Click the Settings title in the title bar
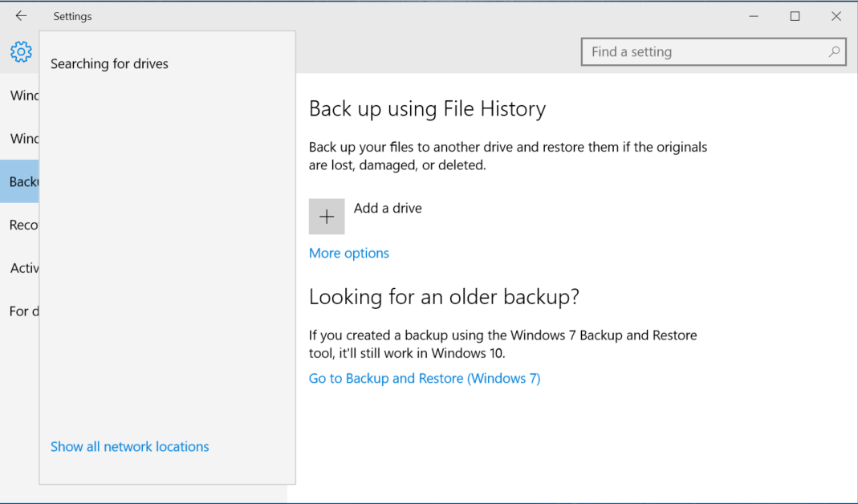The image size is (858, 504). click(x=72, y=15)
